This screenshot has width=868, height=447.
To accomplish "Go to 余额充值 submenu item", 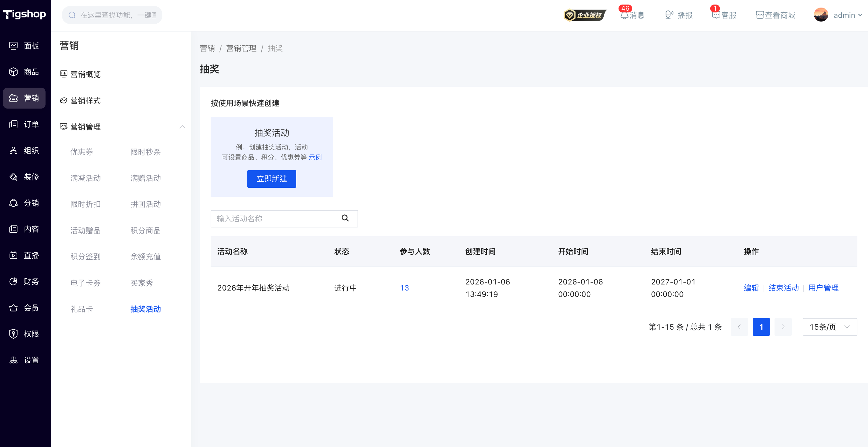I will pos(146,257).
